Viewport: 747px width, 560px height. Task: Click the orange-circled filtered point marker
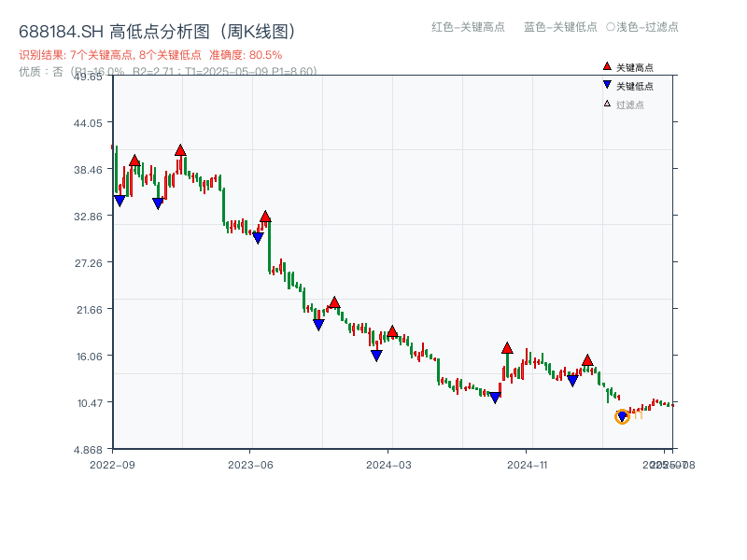[x=622, y=416]
